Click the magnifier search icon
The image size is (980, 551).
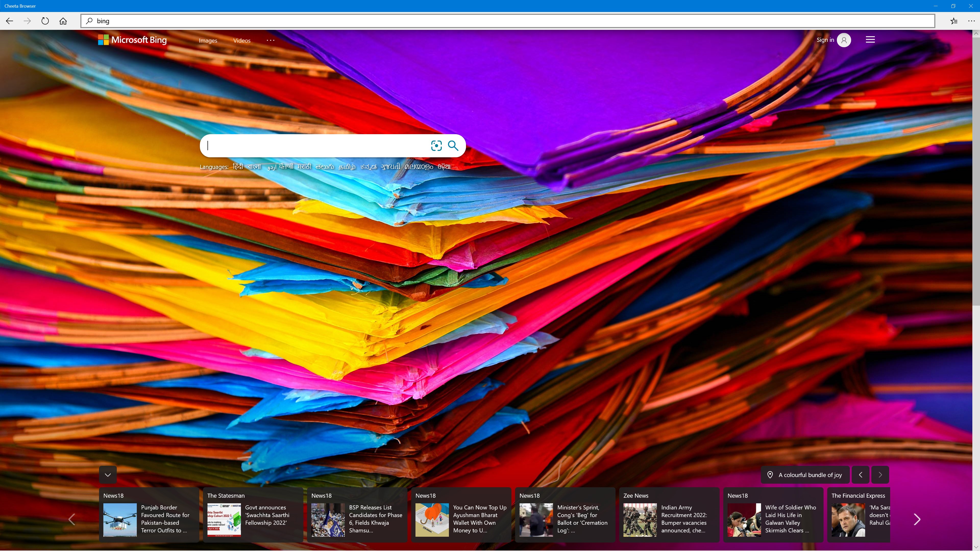click(x=453, y=146)
